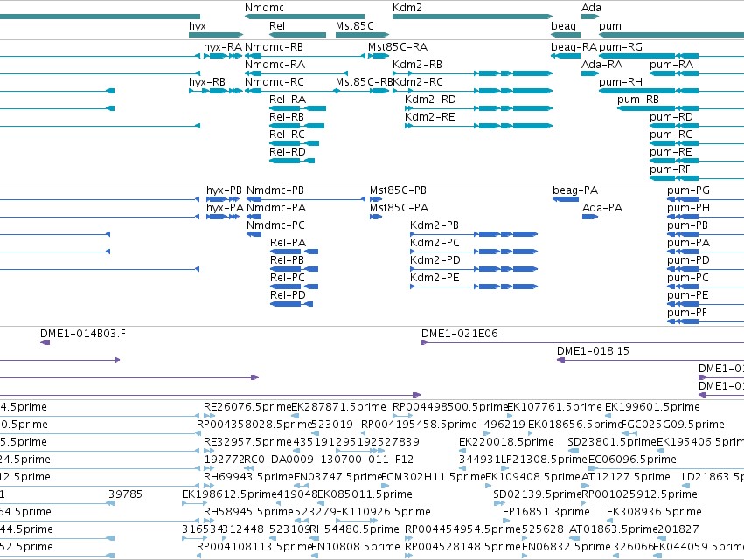Select the Kdm2 gene bar
Image resolution: width=744 pixels, height=560 pixels.
473,17
